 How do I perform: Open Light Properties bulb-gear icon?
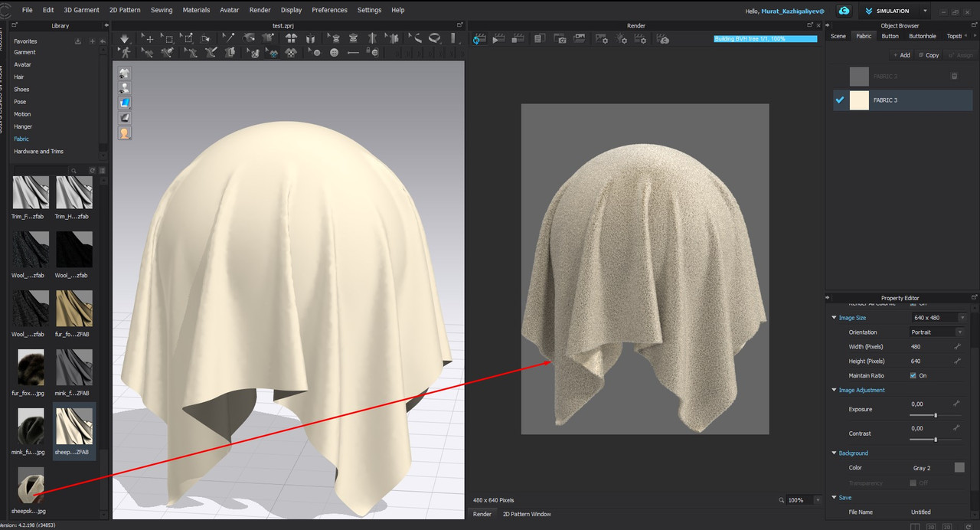622,39
